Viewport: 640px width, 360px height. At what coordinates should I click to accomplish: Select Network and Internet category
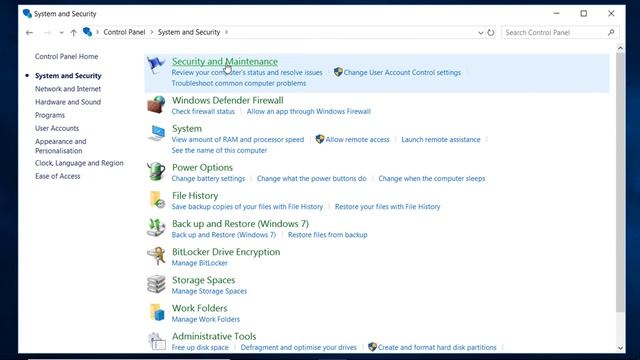68,89
